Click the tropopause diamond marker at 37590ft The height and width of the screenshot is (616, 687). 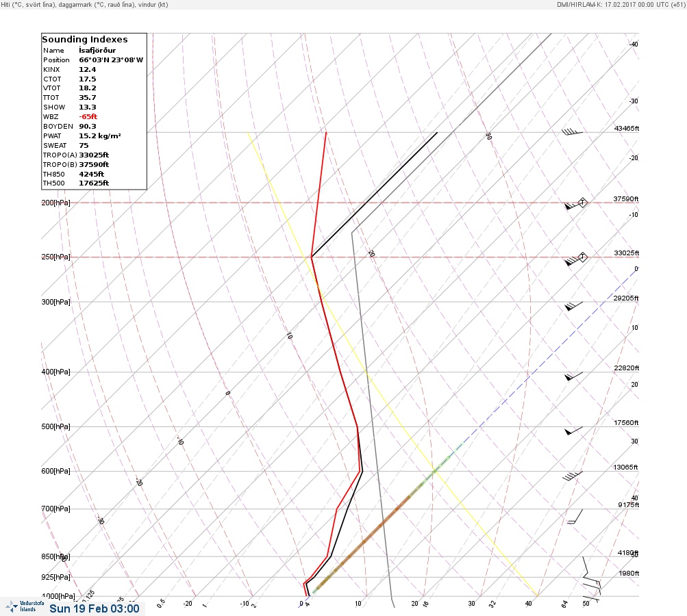click(x=582, y=203)
